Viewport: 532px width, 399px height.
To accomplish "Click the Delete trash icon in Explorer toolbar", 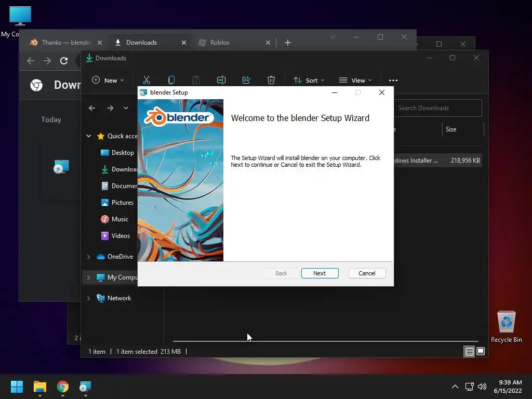I will (271, 80).
